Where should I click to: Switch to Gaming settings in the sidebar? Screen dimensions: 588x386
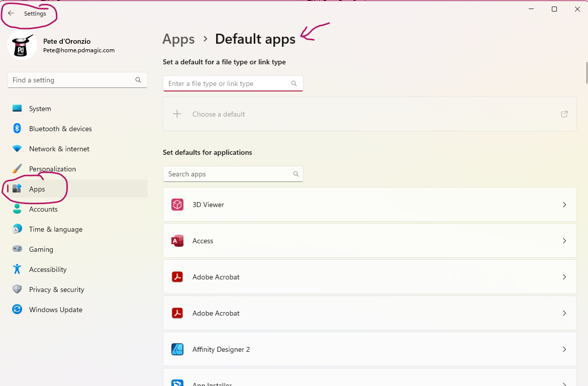coord(77,249)
